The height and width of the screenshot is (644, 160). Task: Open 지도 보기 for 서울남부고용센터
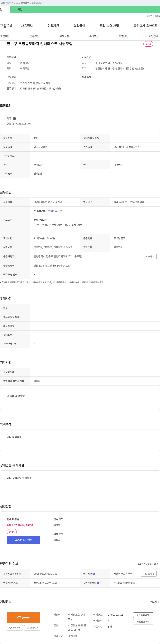[x=149, y=574]
